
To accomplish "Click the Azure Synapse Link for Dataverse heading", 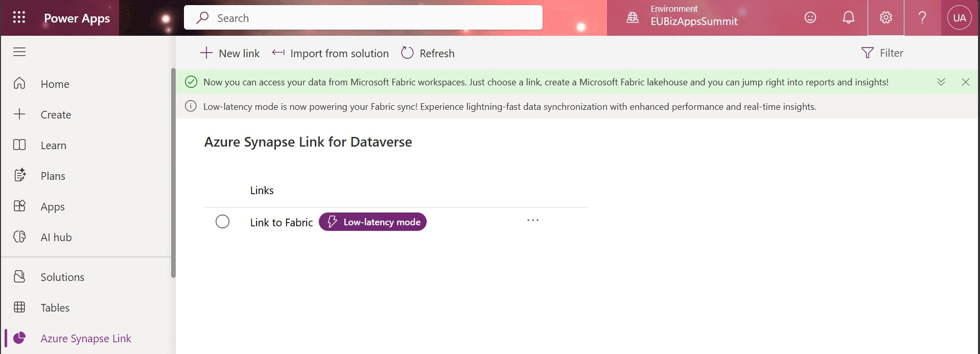I will (x=308, y=142).
